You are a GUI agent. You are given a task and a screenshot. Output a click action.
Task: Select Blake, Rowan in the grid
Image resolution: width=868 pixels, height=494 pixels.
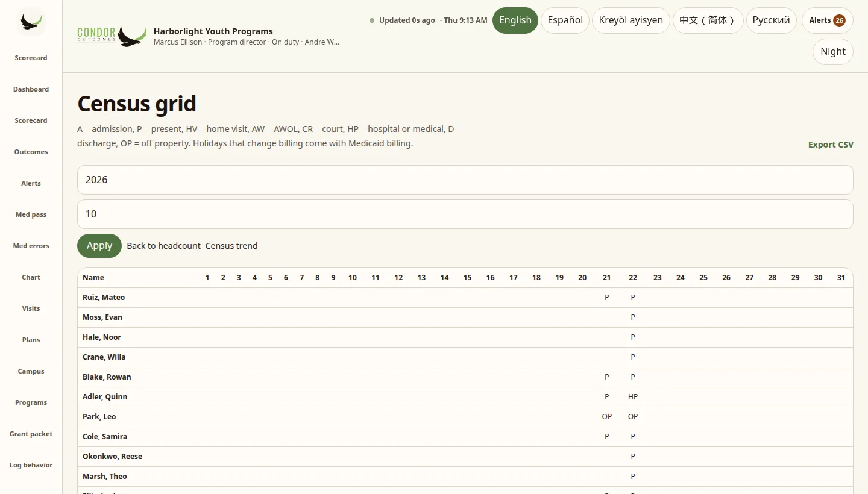click(x=107, y=377)
